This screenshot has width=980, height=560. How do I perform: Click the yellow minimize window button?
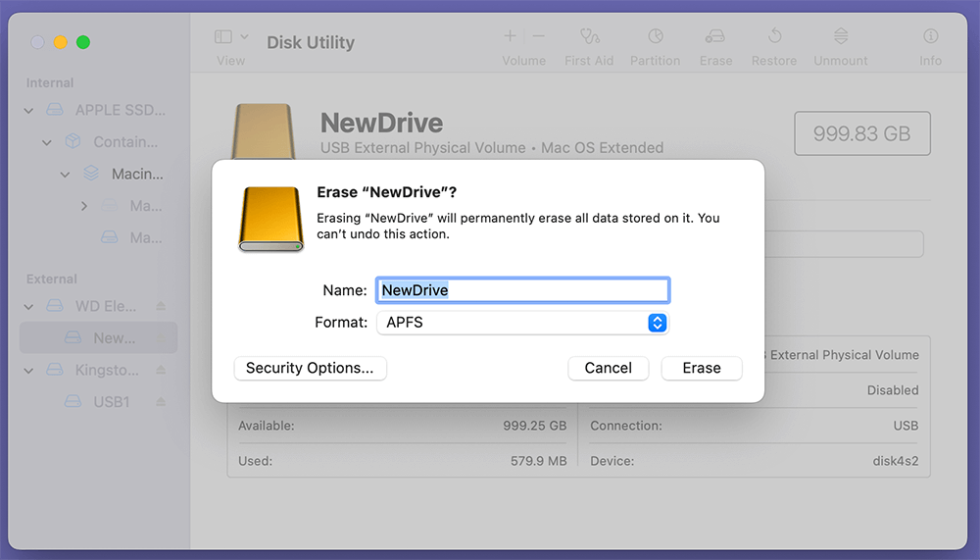pyautogui.click(x=61, y=42)
